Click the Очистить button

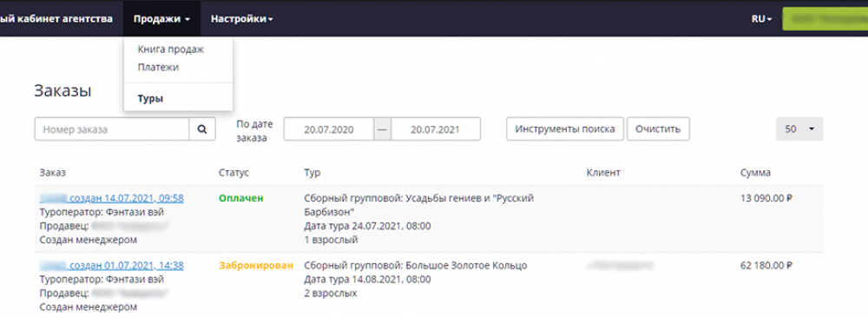[658, 129]
